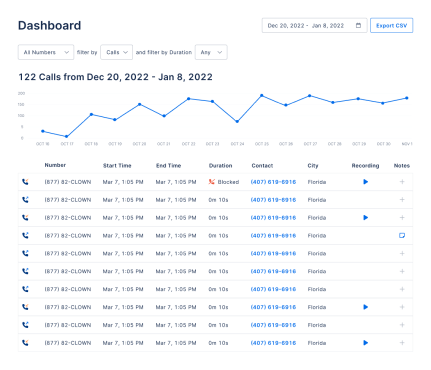This screenshot has width=431, height=370.
Task: Click the phone icon in the second call row
Action: (25, 200)
